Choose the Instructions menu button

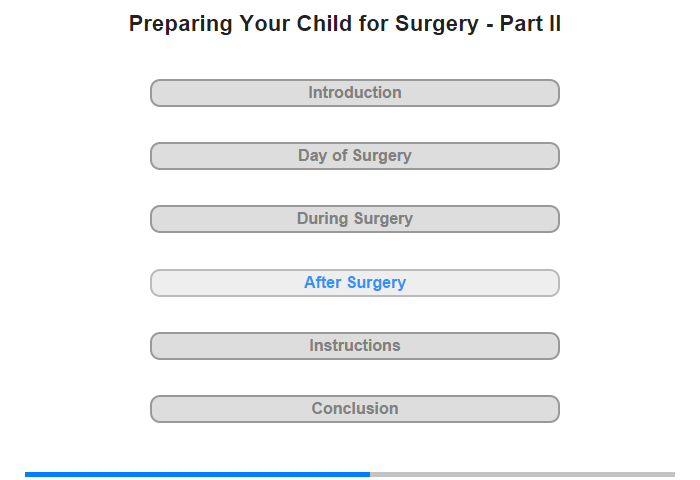tap(354, 346)
